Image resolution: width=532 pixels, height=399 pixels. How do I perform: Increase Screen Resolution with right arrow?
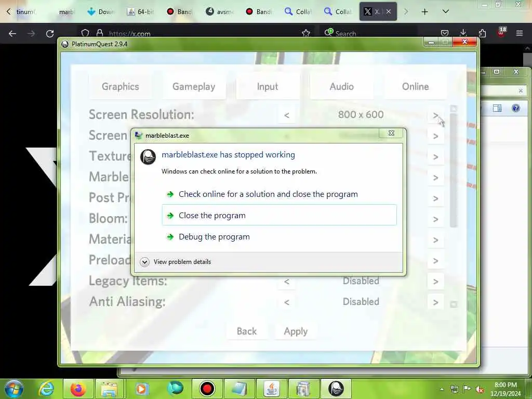[436, 115]
